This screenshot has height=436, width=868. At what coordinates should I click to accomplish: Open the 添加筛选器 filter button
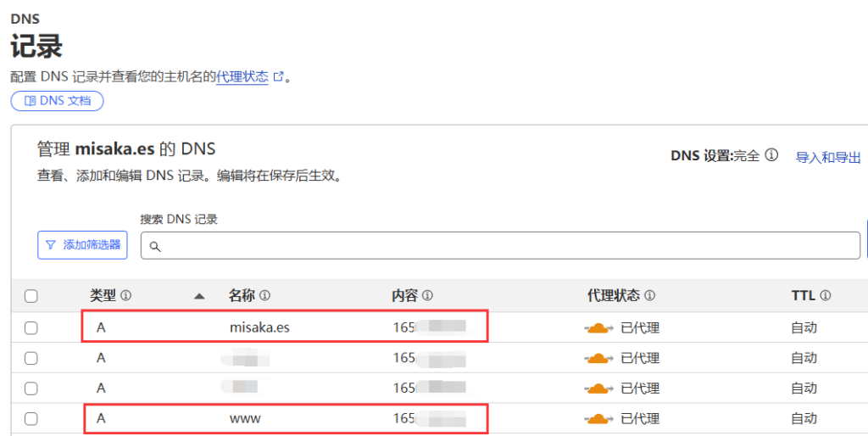tap(82, 245)
